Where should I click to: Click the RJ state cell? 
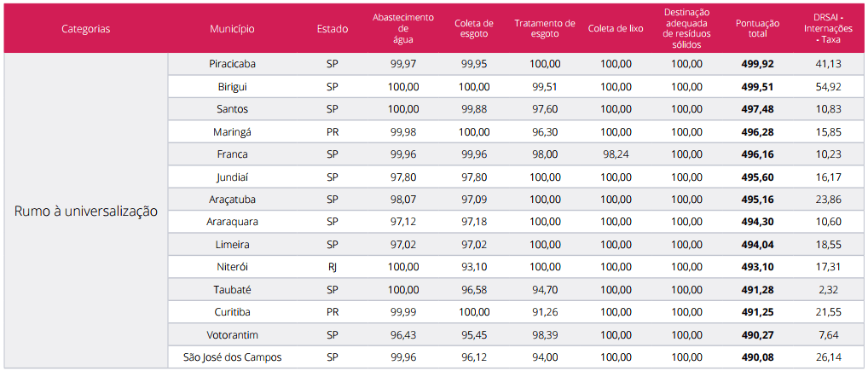pyautogui.click(x=332, y=267)
